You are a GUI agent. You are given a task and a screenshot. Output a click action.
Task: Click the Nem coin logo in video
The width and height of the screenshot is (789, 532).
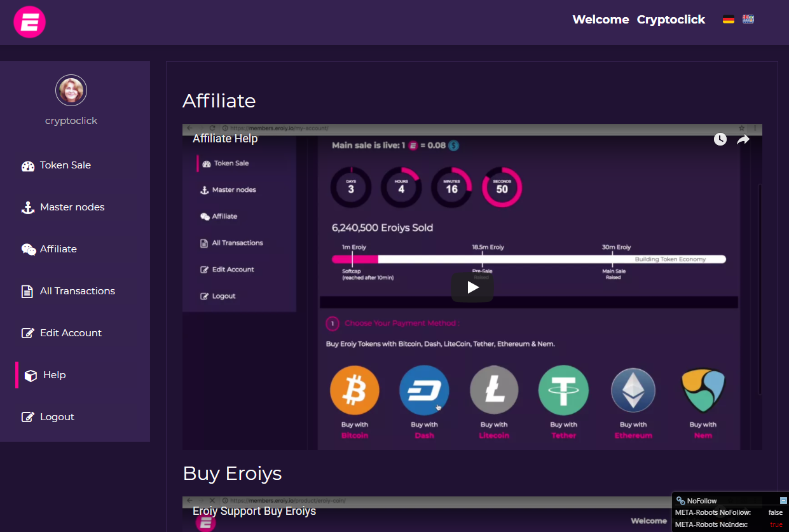tap(703, 391)
